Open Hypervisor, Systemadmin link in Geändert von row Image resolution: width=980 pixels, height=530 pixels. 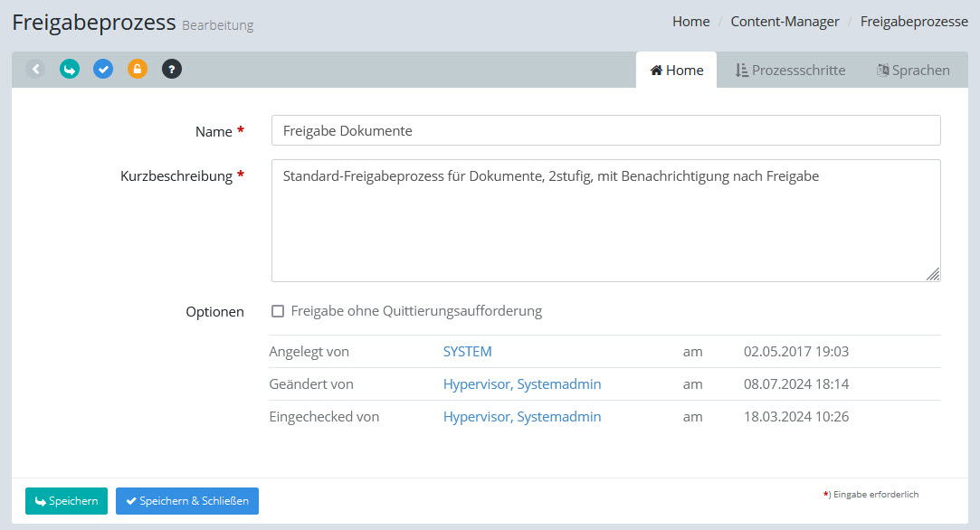[x=521, y=384]
